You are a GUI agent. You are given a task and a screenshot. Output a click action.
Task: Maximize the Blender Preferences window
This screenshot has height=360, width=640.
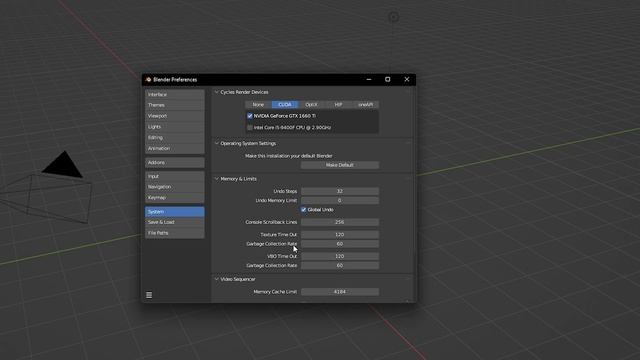(x=388, y=80)
